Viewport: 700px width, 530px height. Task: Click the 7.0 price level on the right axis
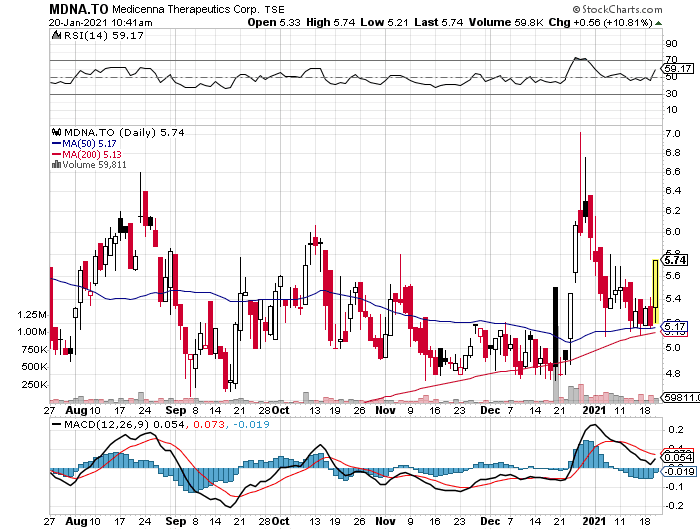pyautogui.click(x=672, y=134)
